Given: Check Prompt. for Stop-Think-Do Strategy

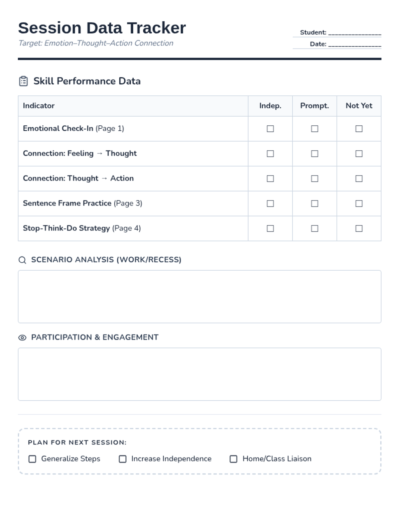Looking at the screenshot, I should point(315,228).
